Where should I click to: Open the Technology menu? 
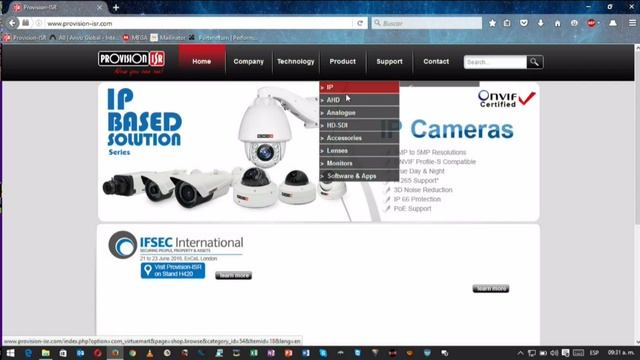(296, 62)
